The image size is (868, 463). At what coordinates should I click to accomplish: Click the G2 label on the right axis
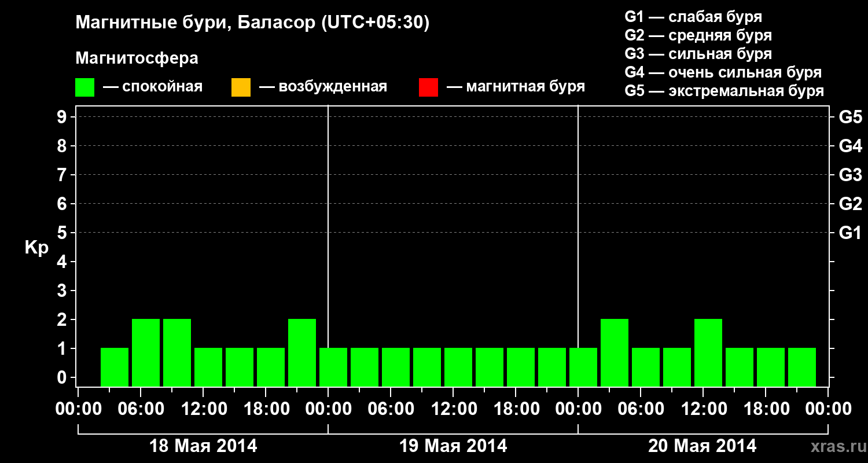tap(850, 204)
